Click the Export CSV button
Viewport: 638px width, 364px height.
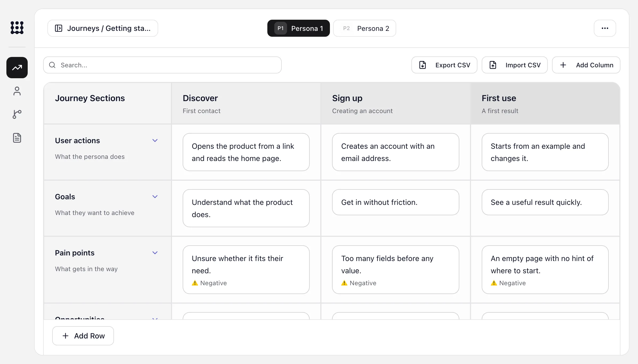444,65
